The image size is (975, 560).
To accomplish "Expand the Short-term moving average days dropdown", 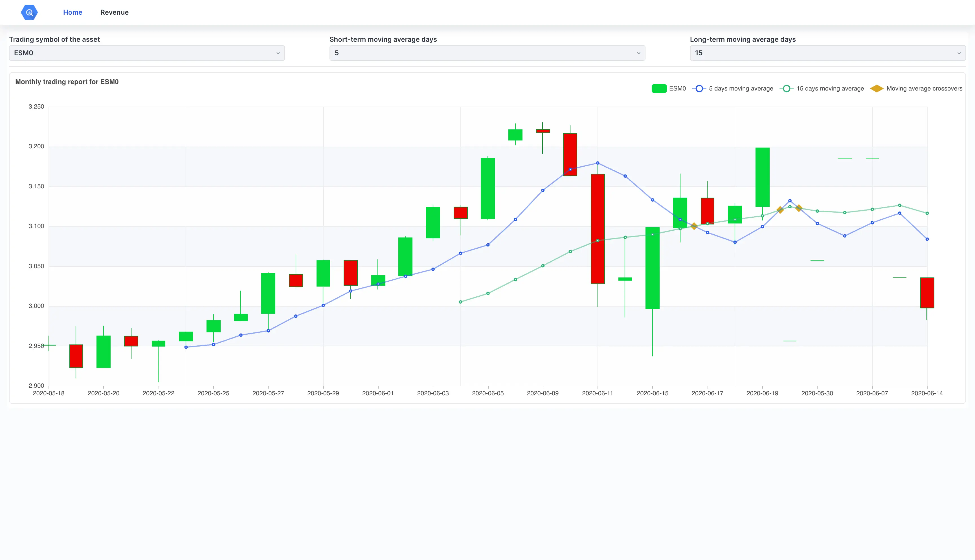I will click(x=487, y=53).
